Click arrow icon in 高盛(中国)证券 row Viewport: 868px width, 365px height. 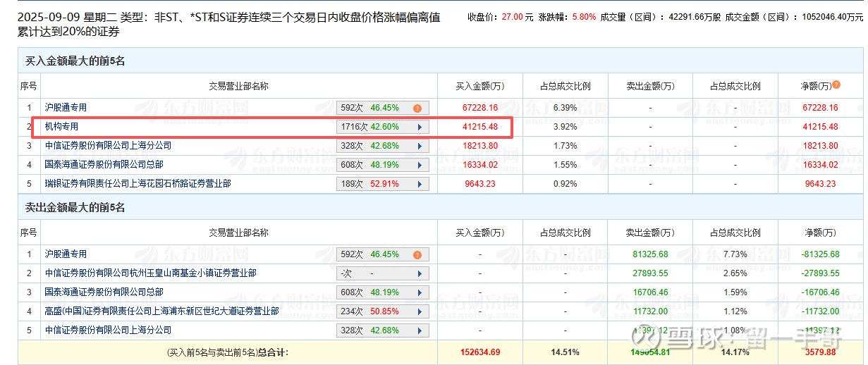click(x=420, y=311)
